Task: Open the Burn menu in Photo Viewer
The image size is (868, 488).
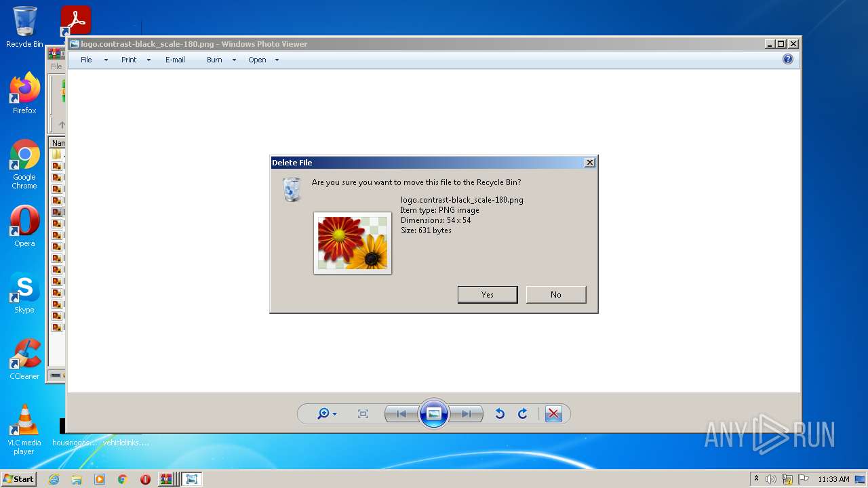Action: 214,60
